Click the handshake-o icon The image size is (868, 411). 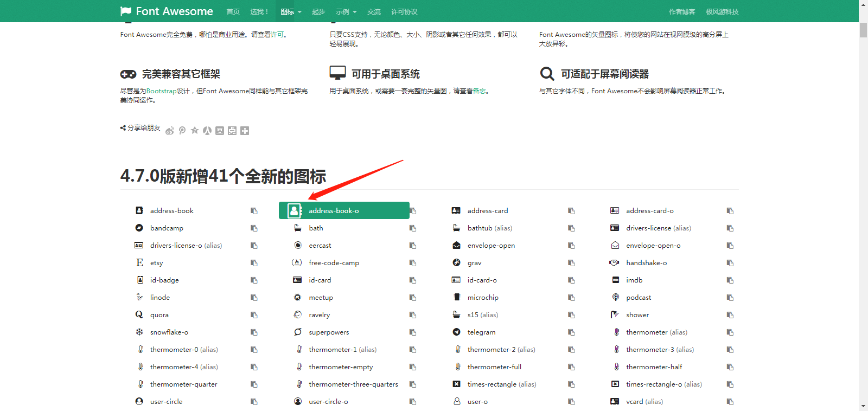click(614, 262)
